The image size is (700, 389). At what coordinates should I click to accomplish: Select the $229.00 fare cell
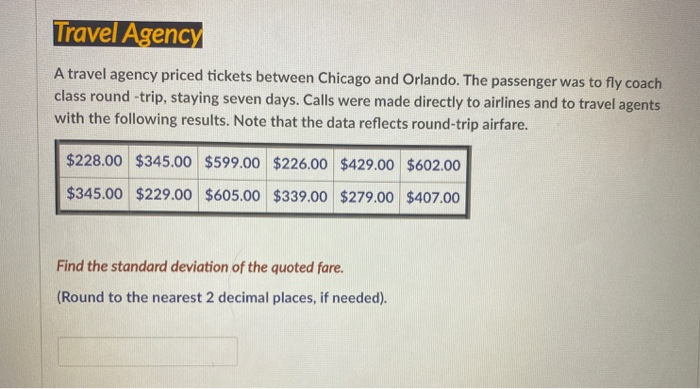163,194
